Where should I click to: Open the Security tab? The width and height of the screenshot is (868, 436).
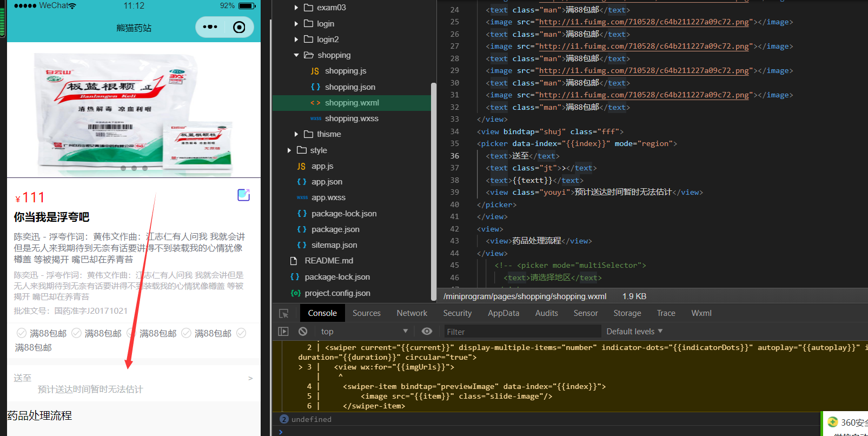coord(458,313)
